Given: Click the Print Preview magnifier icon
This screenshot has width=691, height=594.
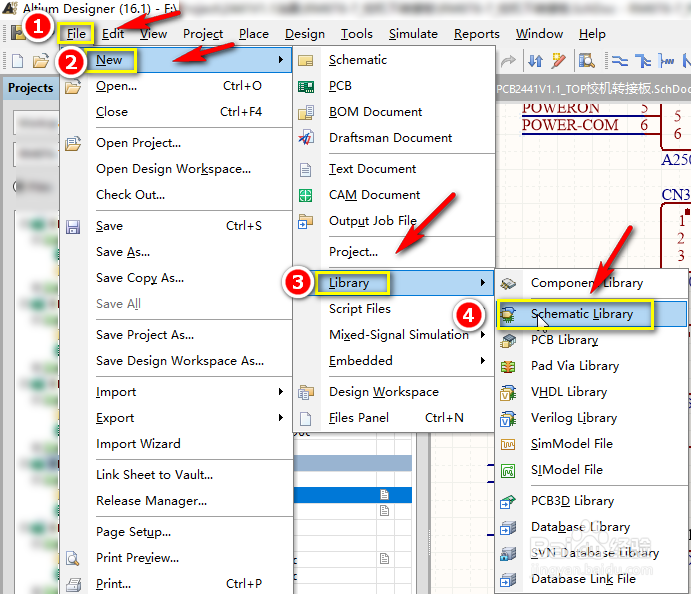Looking at the screenshot, I should (73, 558).
